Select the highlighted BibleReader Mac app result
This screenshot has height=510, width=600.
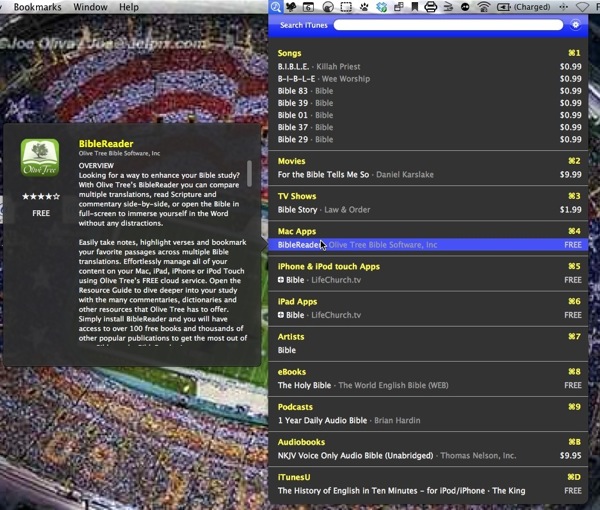tap(429, 245)
